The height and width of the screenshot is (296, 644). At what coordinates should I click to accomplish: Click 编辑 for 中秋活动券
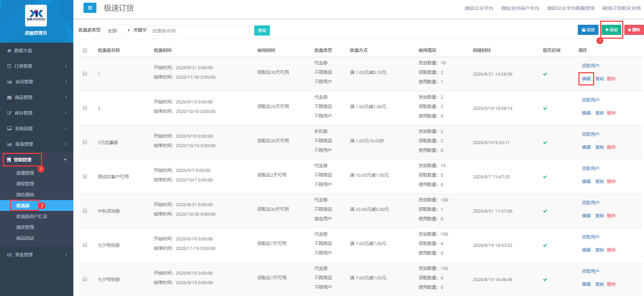point(586,216)
